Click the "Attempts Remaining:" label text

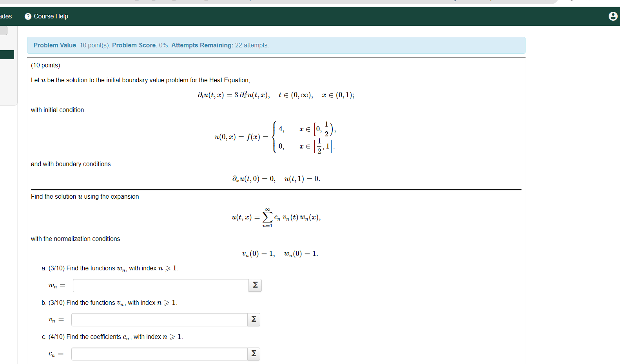[202, 45]
